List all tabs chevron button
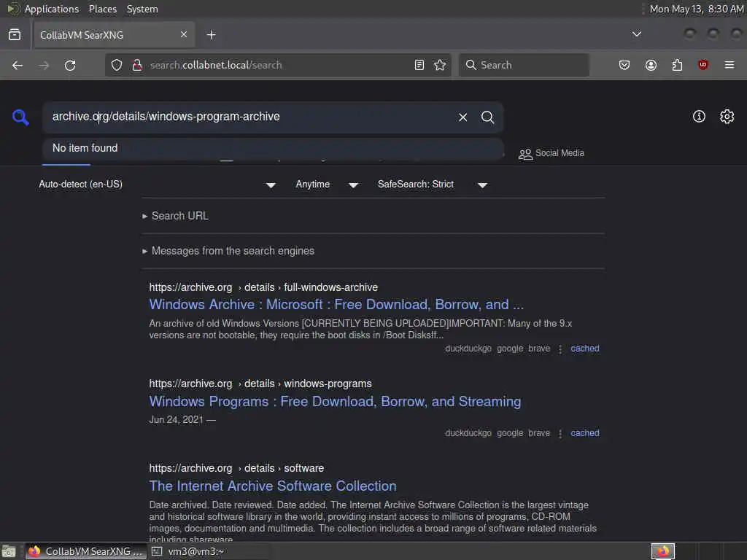 click(636, 34)
